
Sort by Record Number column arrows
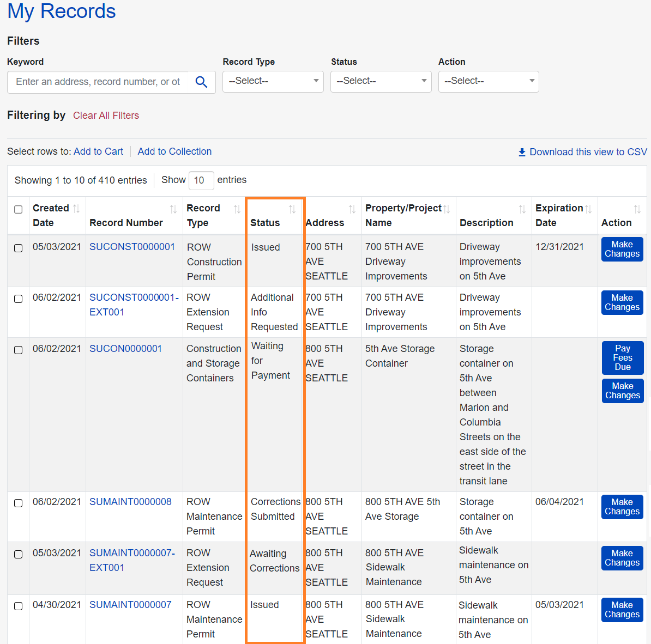pos(173,209)
